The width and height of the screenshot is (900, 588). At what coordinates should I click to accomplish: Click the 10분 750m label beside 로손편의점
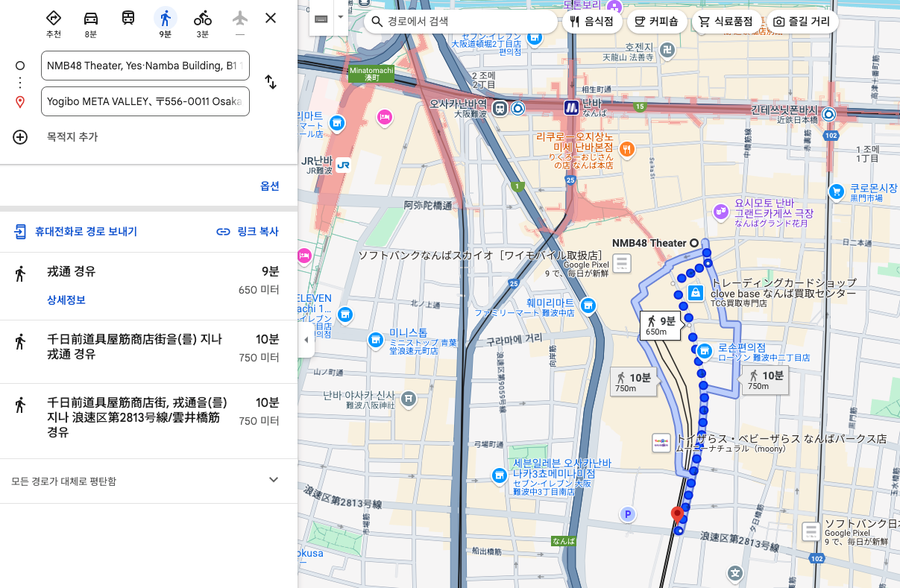click(x=766, y=380)
